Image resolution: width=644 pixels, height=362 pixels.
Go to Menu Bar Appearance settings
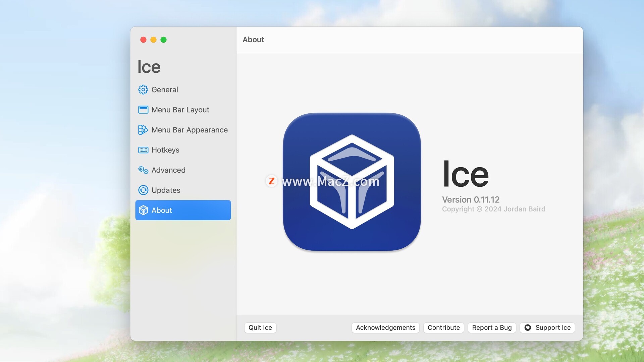183,130
